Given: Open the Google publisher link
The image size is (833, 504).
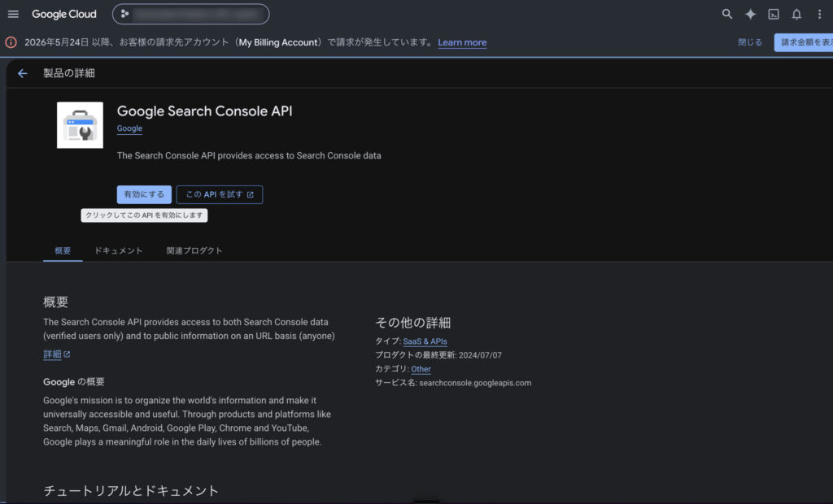Looking at the screenshot, I should pos(129,128).
